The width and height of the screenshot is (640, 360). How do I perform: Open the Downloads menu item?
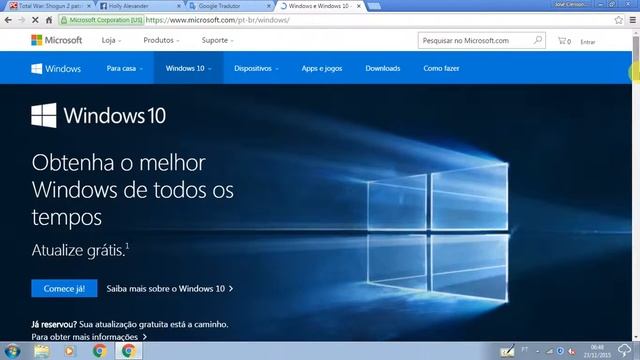coord(383,69)
